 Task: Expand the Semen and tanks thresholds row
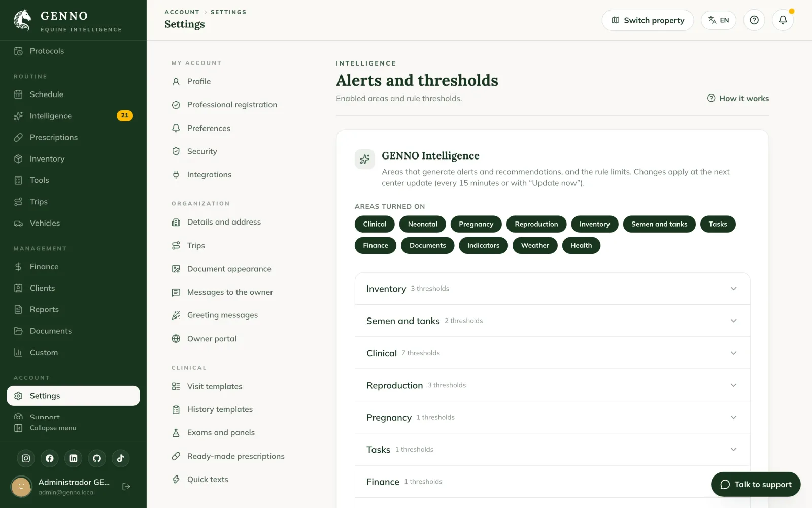pyautogui.click(x=552, y=321)
